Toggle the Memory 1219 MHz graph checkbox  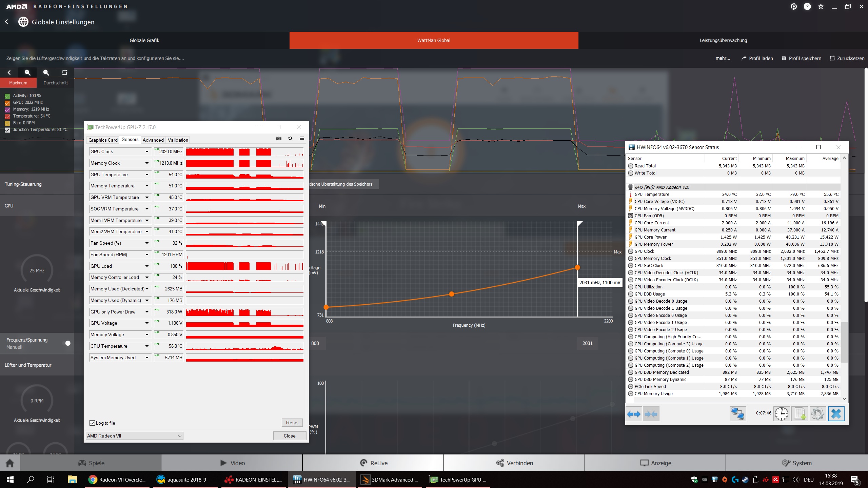click(7, 109)
